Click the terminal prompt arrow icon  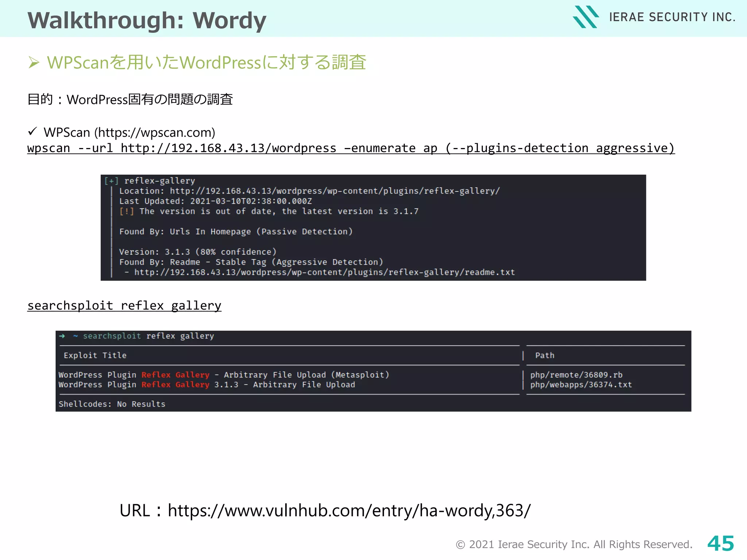point(62,336)
